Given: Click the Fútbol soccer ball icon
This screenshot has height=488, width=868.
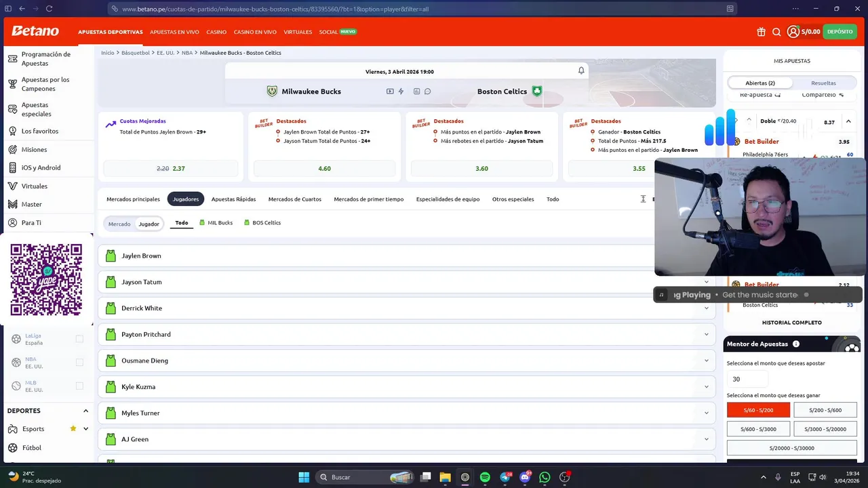Looking at the screenshot, I should pos(12,448).
